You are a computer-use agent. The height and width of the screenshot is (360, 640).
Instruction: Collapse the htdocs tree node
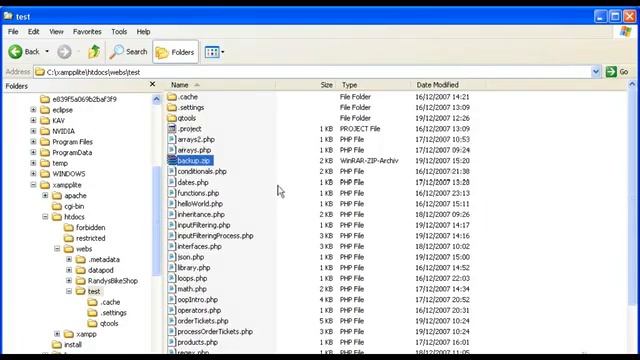[45, 217]
